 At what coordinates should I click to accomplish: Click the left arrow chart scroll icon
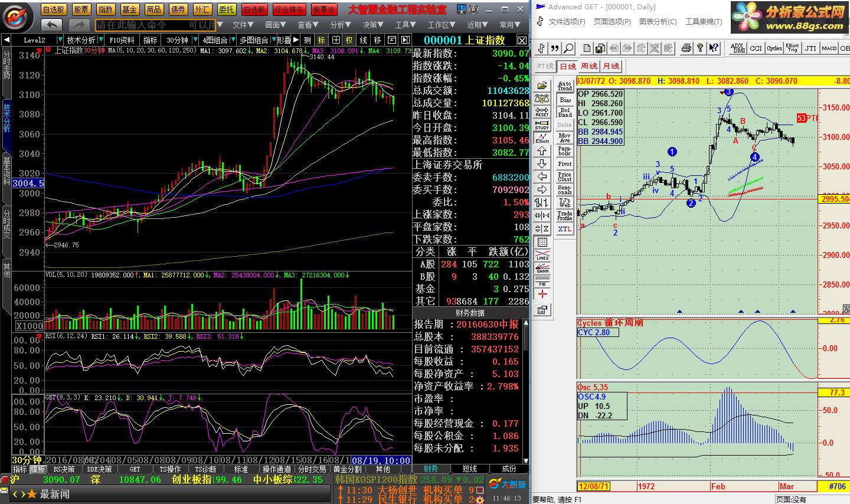tap(542, 177)
